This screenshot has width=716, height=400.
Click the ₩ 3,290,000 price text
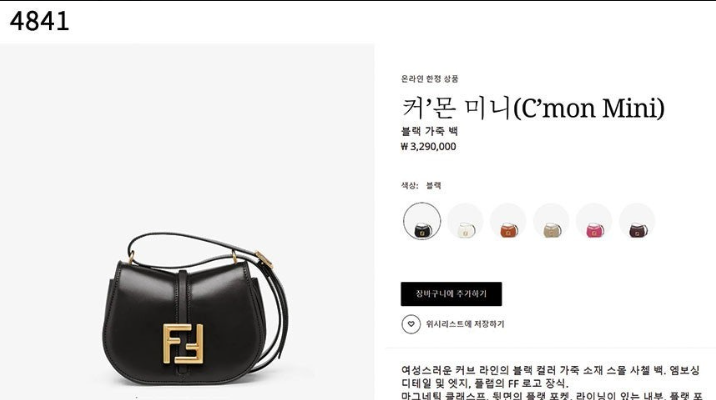[428, 147]
